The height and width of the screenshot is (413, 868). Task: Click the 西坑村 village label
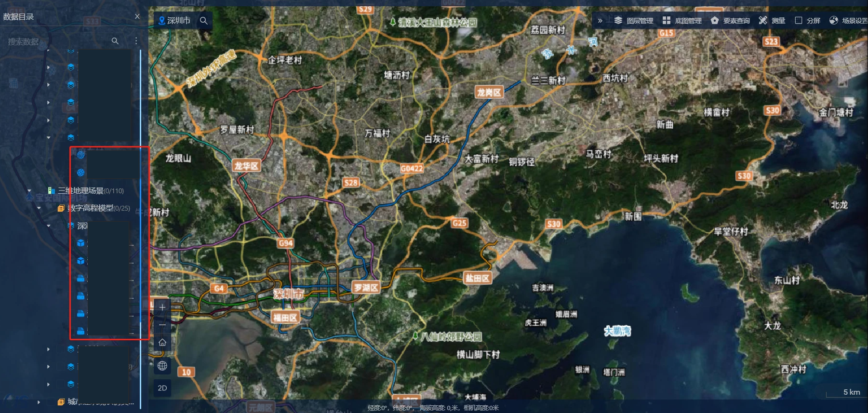(x=615, y=78)
